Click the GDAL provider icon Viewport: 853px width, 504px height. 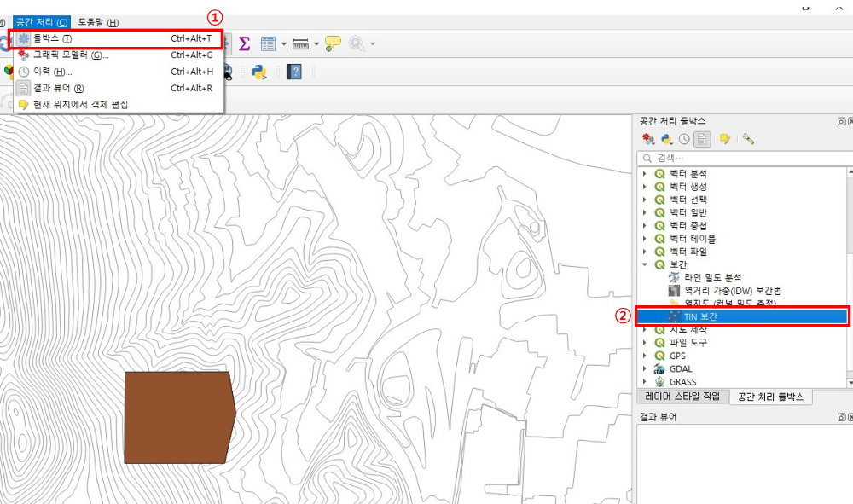tap(660, 368)
